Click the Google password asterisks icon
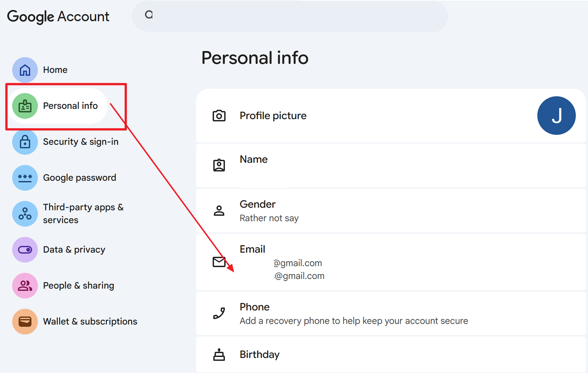Image resolution: width=588 pixels, height=373 pixels. 25,178
